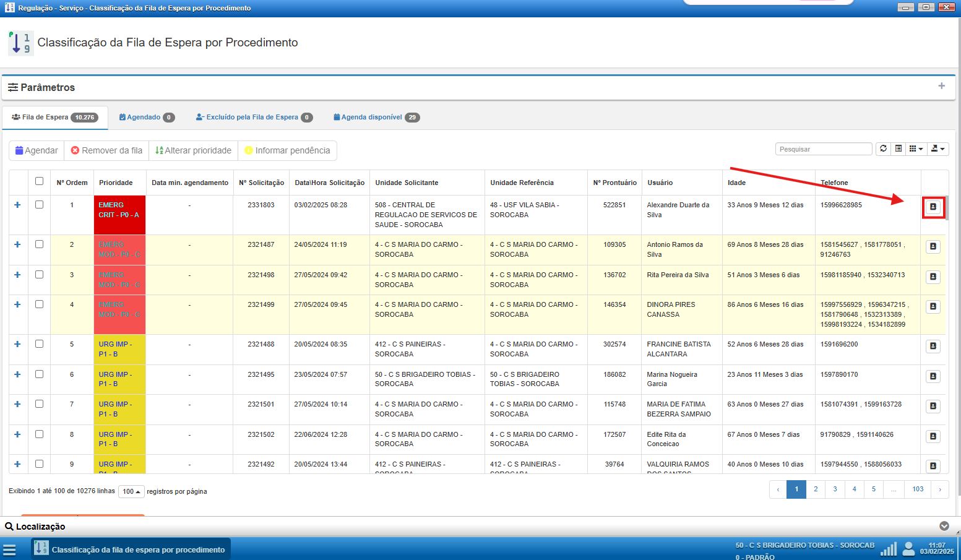961x560 pixels.
Task: Open the hamburger menu in the bottom bar
Action: 9,550
